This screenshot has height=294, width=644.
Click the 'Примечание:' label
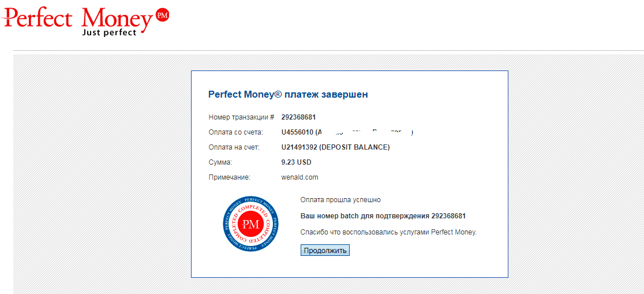tap(229, 178)
